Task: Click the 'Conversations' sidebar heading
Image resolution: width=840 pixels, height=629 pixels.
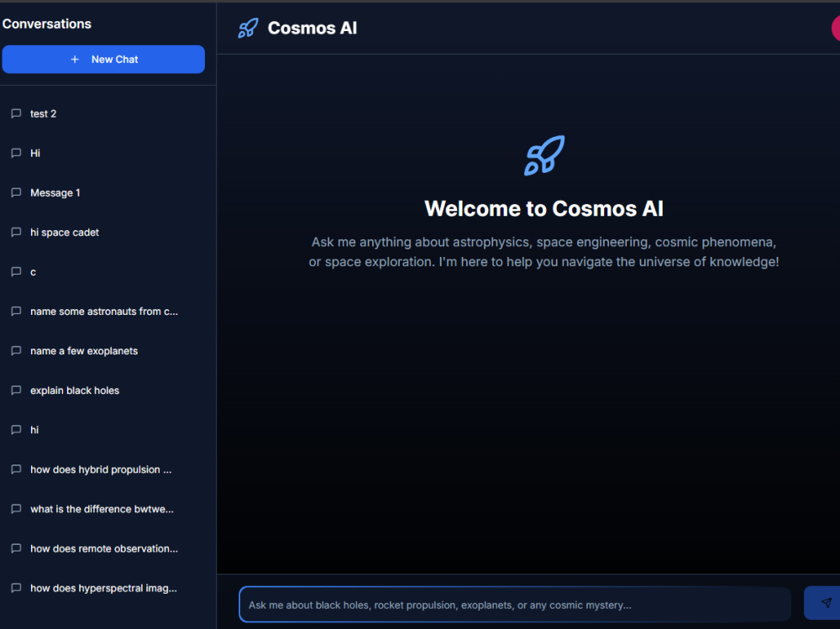Action: 46,24
